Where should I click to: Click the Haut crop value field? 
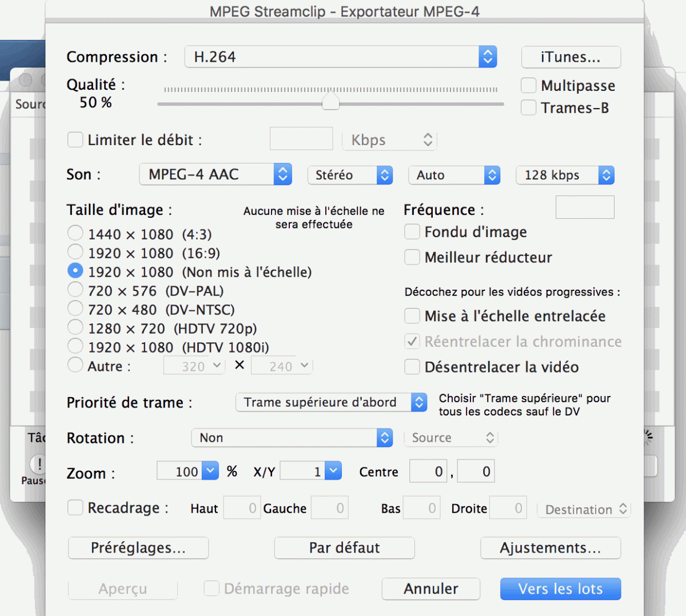coord(242,508)
